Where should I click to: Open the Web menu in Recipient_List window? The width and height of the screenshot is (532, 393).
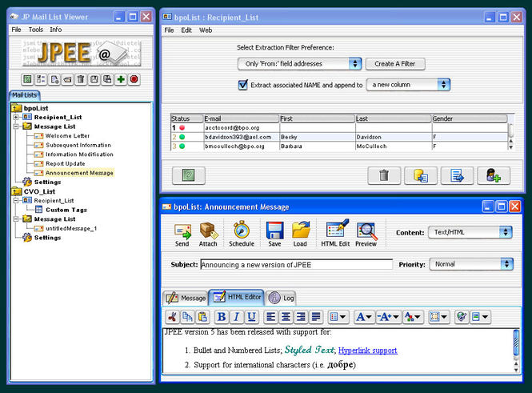(206, 30)
